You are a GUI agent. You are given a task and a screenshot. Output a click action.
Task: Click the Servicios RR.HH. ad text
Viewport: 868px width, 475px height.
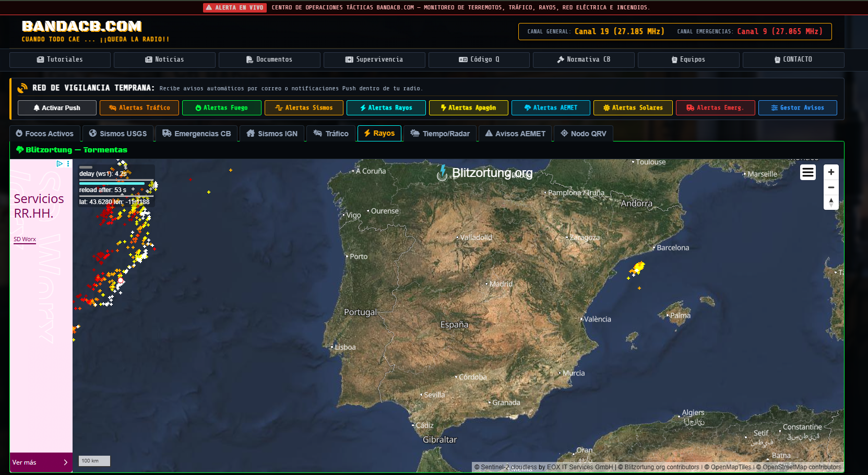tap(39, 206)
